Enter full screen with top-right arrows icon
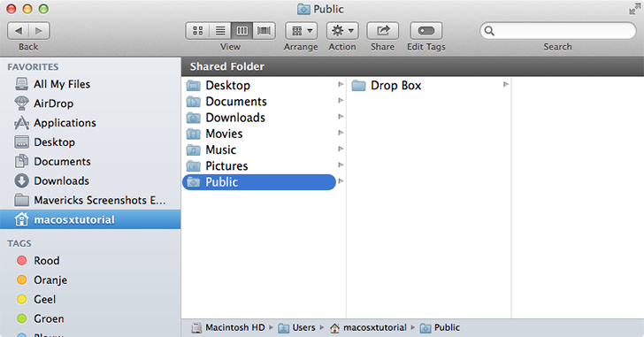 point(634,9)
